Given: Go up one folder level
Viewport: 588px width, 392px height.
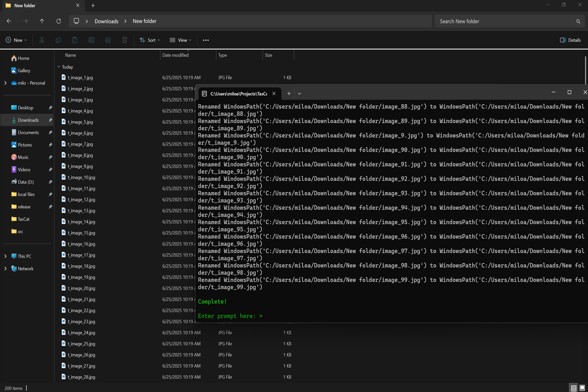Looking at the screenshot, I should coord(42,21).
